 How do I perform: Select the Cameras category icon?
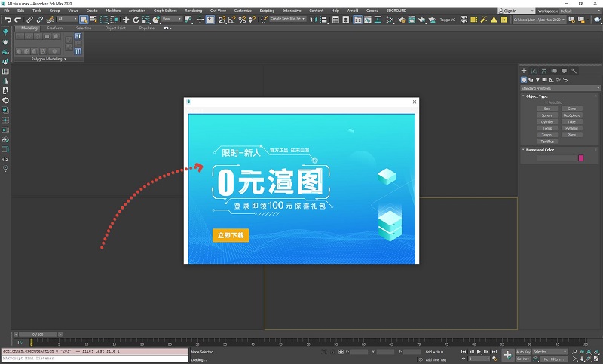click(x=544, y=80)
